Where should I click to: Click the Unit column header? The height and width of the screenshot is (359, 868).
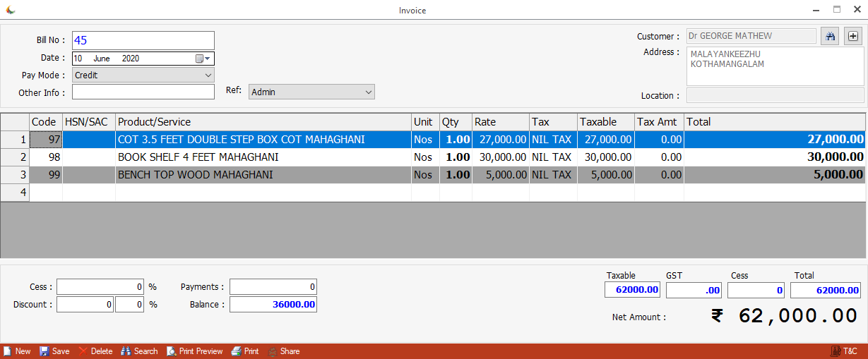[426, 122]
